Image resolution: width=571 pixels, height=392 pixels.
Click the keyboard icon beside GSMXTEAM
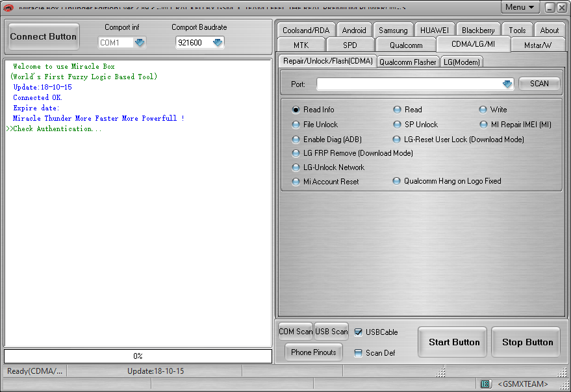point(486,384)
